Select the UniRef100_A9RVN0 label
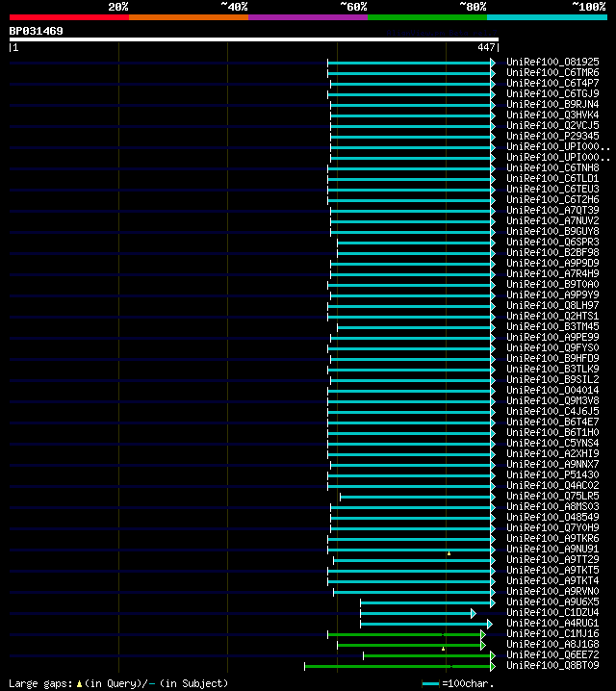 [552, 591]
